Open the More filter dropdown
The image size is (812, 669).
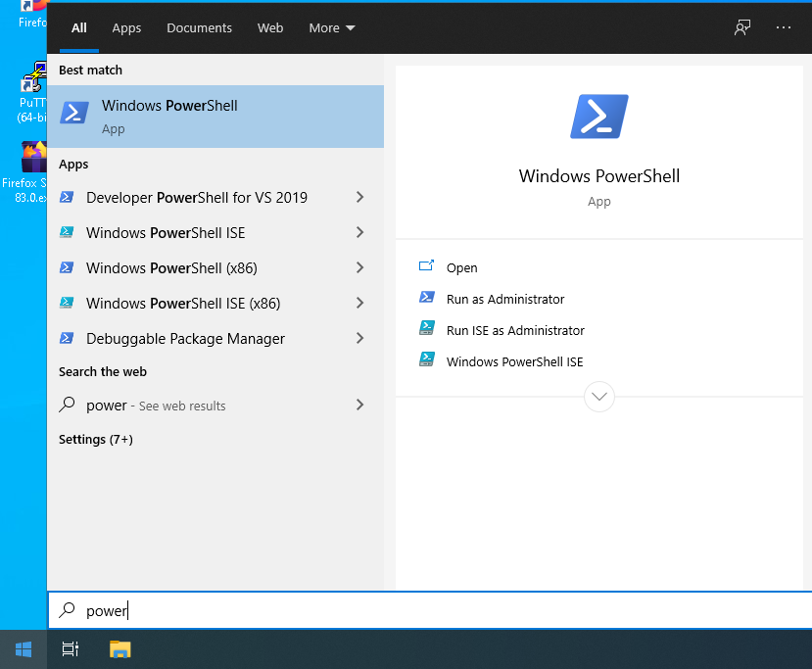tap(332, 28)
